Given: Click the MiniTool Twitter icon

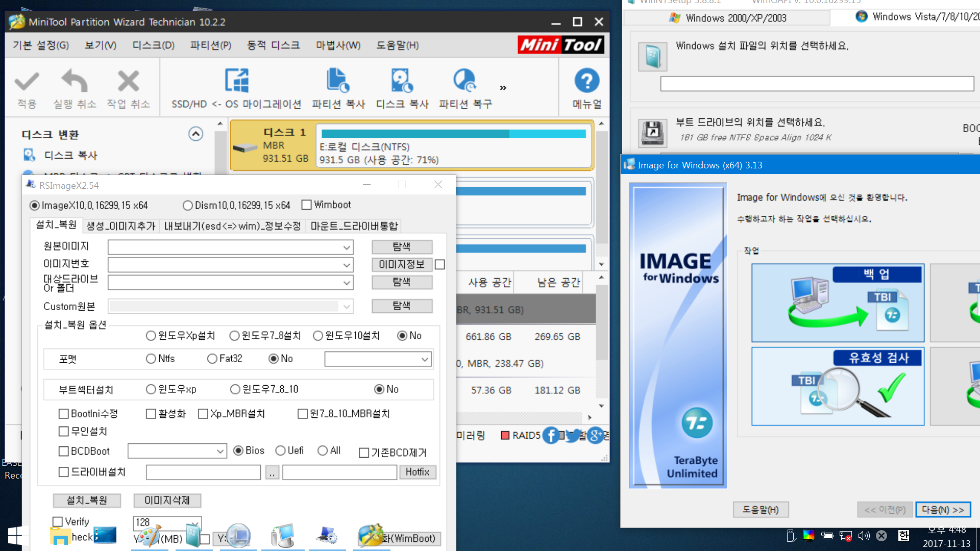Looking at the screenshot, I should click(573, 436).
